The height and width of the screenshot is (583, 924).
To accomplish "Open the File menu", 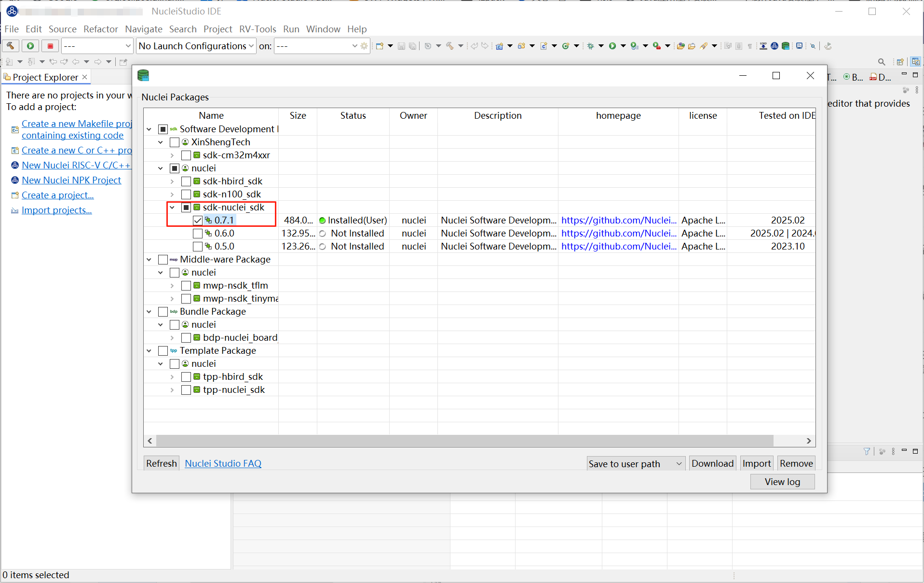I will [x=12, y=29].
